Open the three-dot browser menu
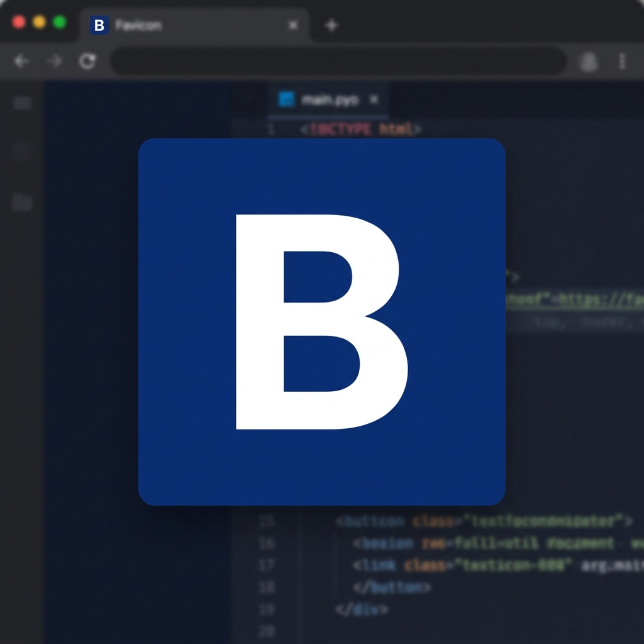Image resolution: width=644 pixels, height=644 pixels. [x=622, y=61]
